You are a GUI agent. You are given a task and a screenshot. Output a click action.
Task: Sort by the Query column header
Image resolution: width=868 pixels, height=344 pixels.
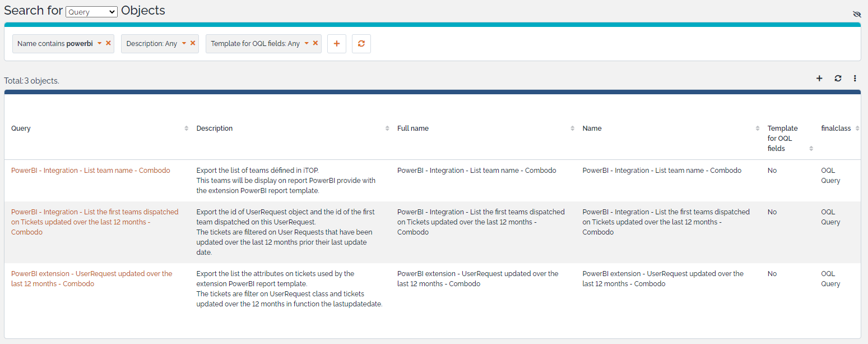coord(21,129)
